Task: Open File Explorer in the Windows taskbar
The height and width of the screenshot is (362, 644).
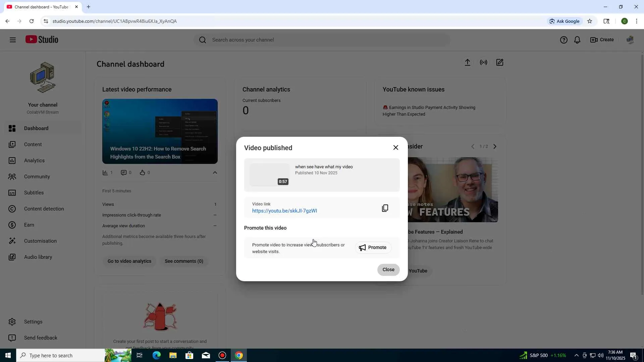Action: (x=173, y=355)
